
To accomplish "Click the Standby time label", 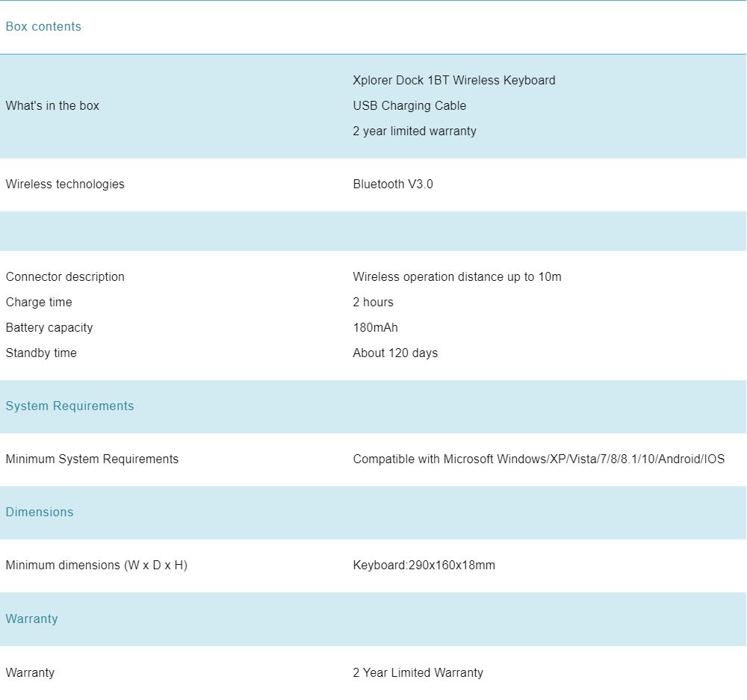I will click(x=41, y=353).
